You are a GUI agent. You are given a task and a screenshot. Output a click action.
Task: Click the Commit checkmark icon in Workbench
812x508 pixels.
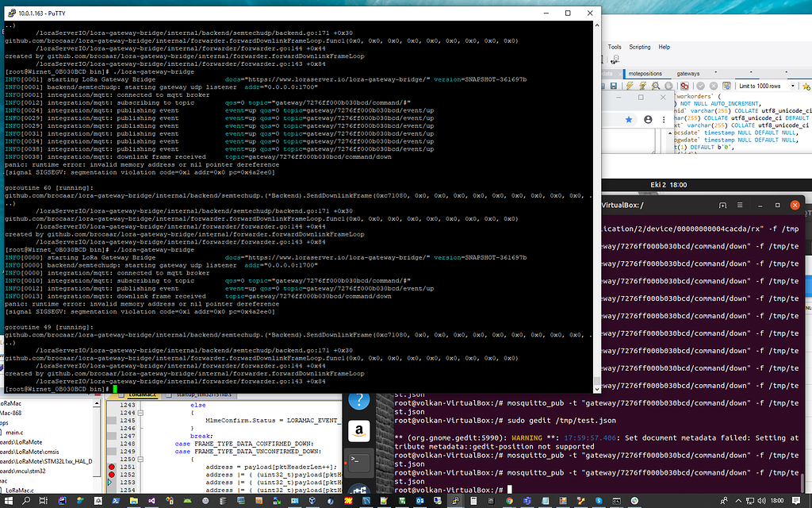tap(700, 86)
